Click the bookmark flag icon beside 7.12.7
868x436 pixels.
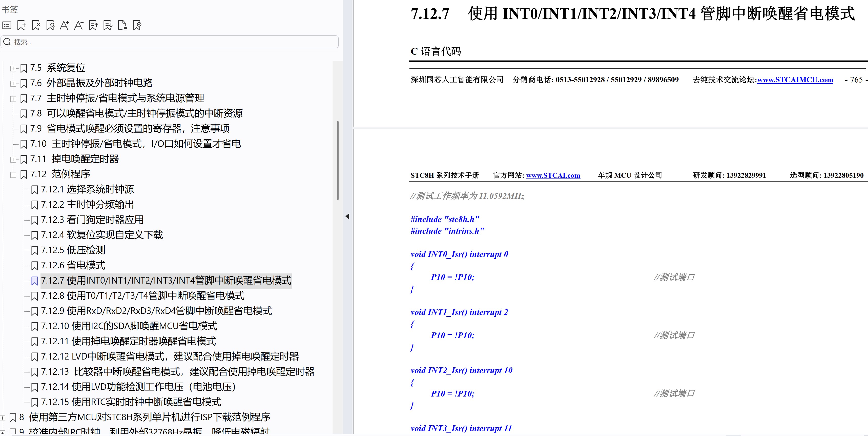34,281
